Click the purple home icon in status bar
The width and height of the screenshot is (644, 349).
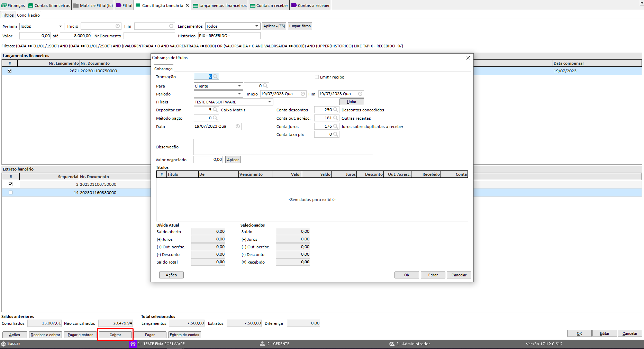[133, 344]
